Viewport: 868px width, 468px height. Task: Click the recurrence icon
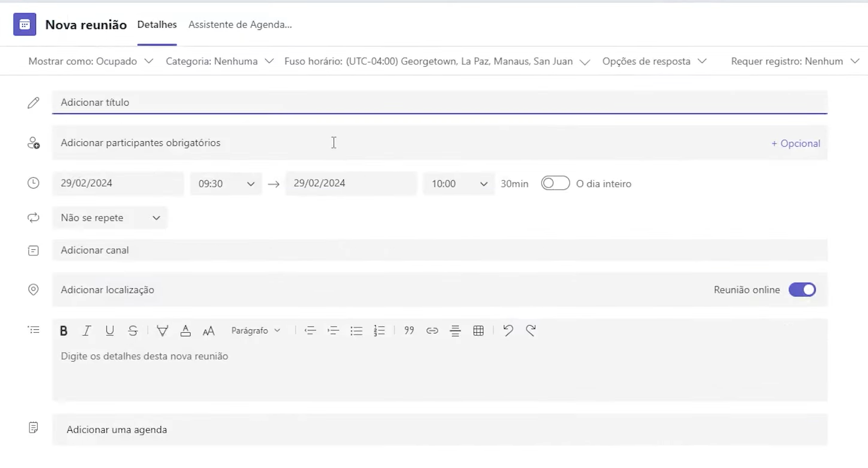point(34,217)
